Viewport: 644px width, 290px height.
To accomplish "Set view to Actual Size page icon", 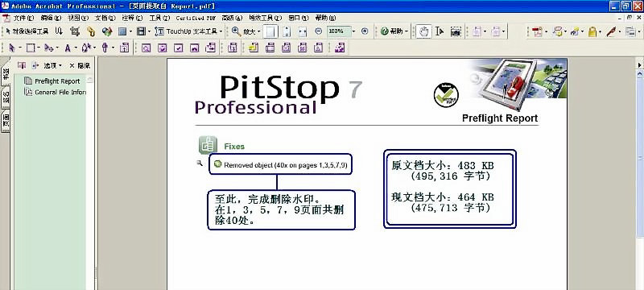I will 270,31.
